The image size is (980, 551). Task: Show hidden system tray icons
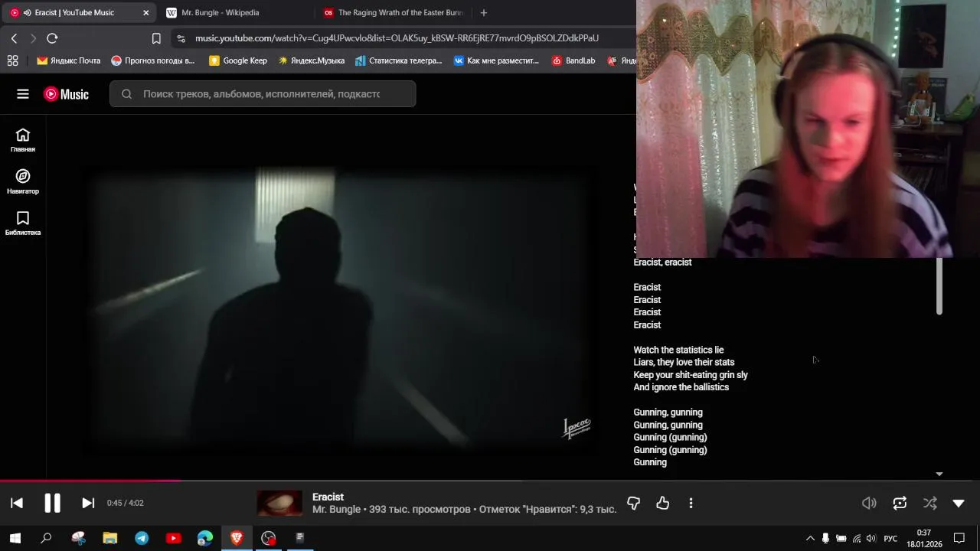coord(810,538)
